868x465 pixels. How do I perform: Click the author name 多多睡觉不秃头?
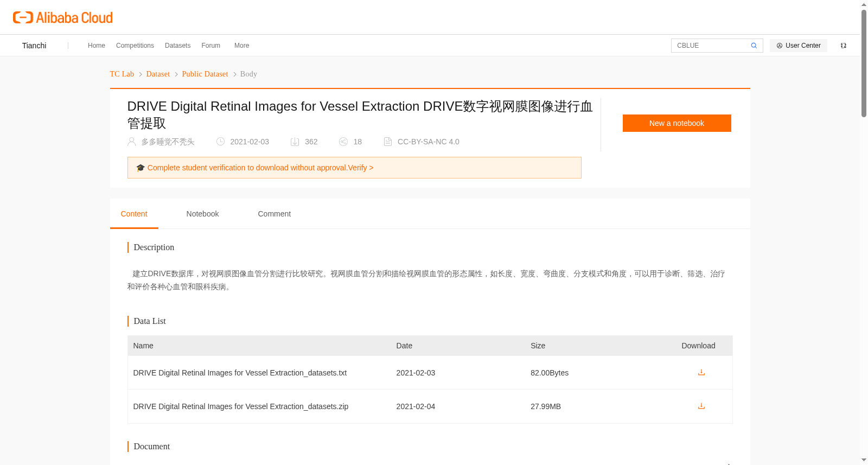tap(168, 142)
